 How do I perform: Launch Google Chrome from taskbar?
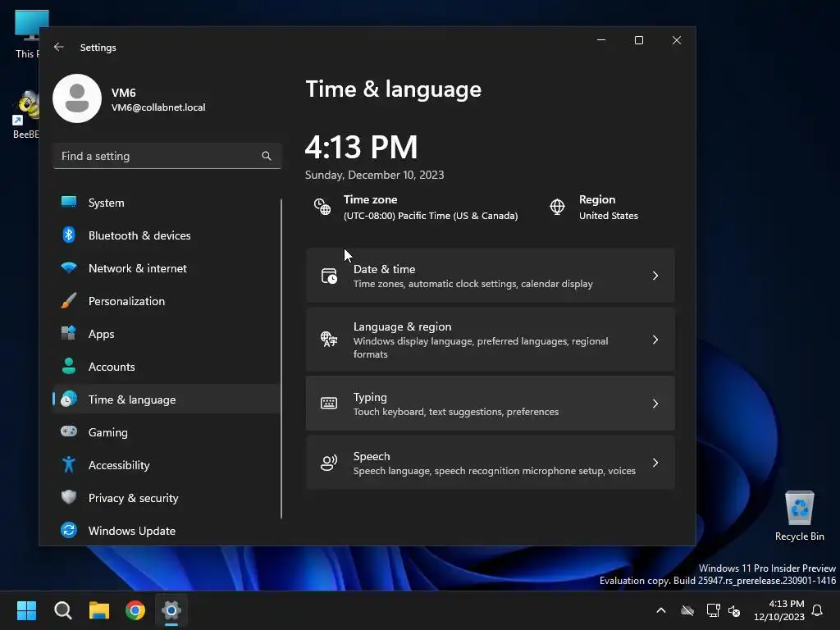tap(135, 610)
